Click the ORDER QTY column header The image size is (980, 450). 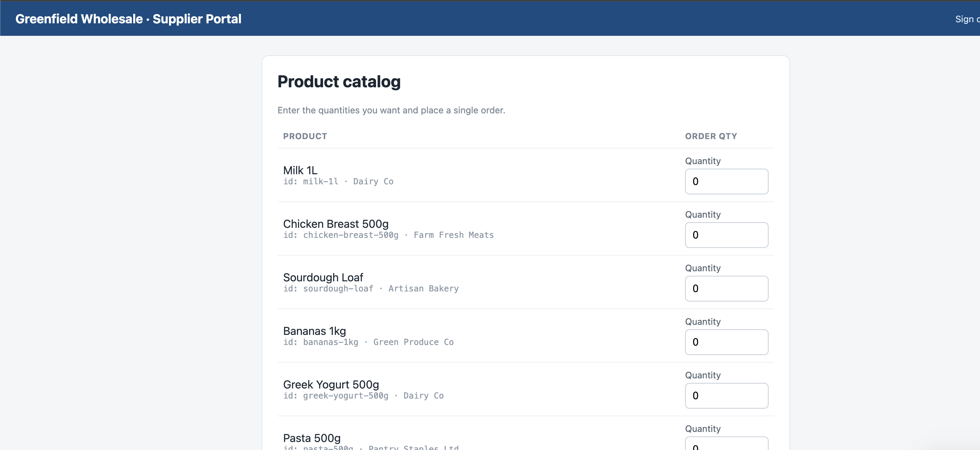(710, 136)
